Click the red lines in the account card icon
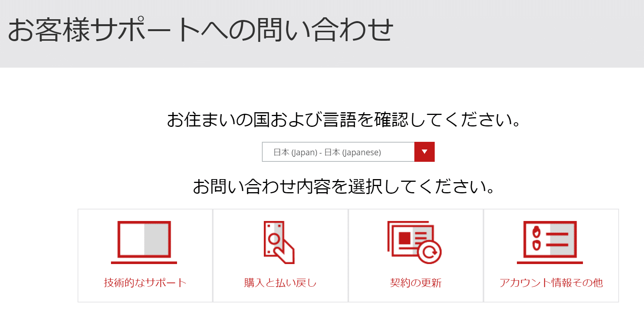This screenshot has width=644, height=319. tap(557, 239)
